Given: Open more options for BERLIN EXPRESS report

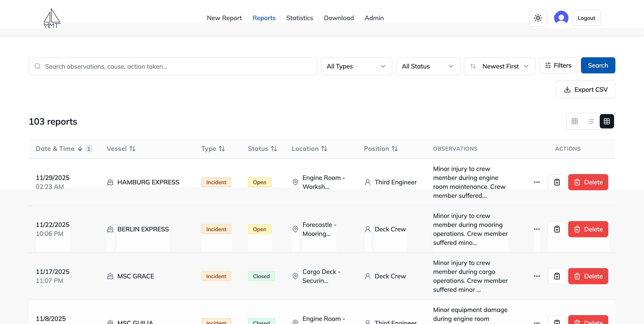Looking at the screenshot, I should [x=537, y=229].
